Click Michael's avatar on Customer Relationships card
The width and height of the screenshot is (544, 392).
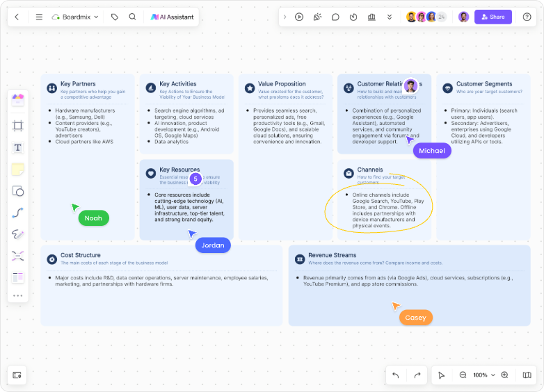point(410,86)
